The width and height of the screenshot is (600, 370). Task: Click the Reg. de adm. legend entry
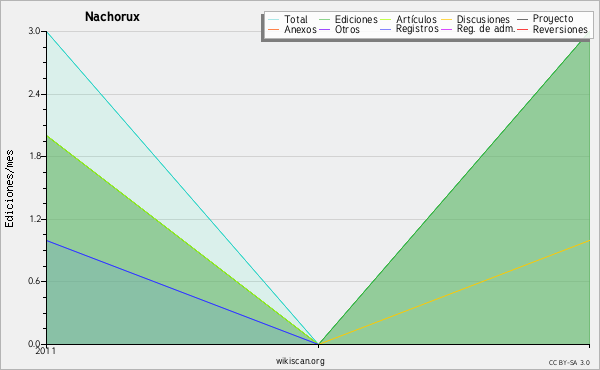coord(478,29)
